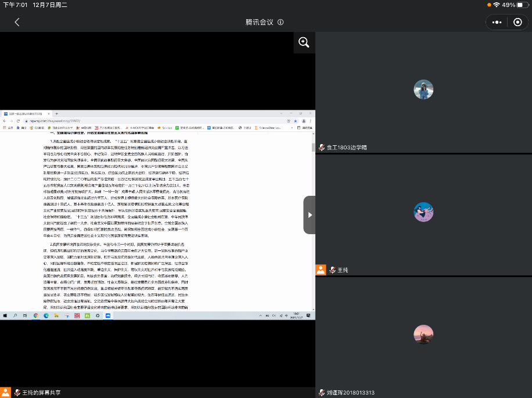
Task: Tap the circular close target button
Action: click(x=517, y=22)
